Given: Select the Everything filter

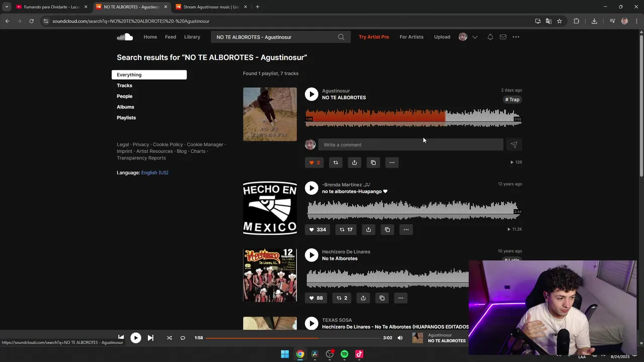Looking at the screenshot, I should tap(149, 75).
